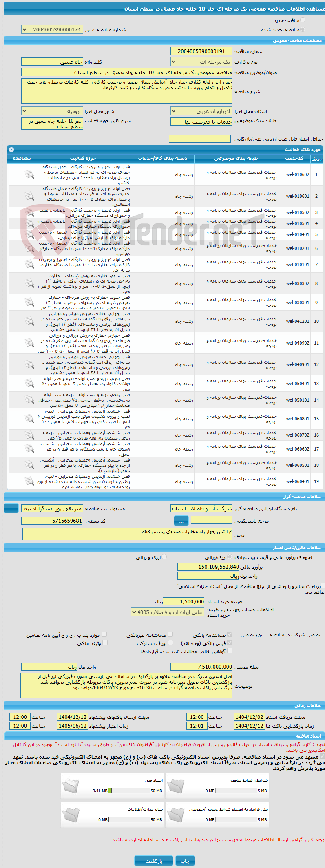View details of row 19 wel-060401
Screen dimensions: 325x868
pyautogui.click(x=29, y=481)
